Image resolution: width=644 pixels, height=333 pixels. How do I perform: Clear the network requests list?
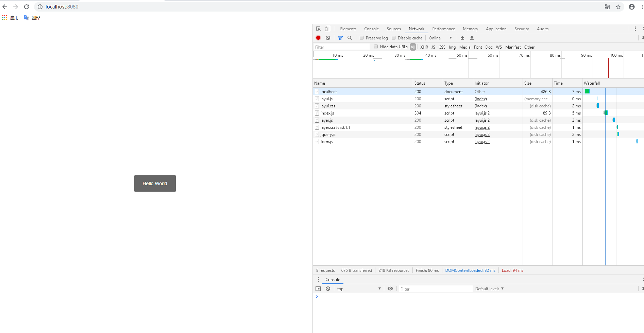[327, 38]
